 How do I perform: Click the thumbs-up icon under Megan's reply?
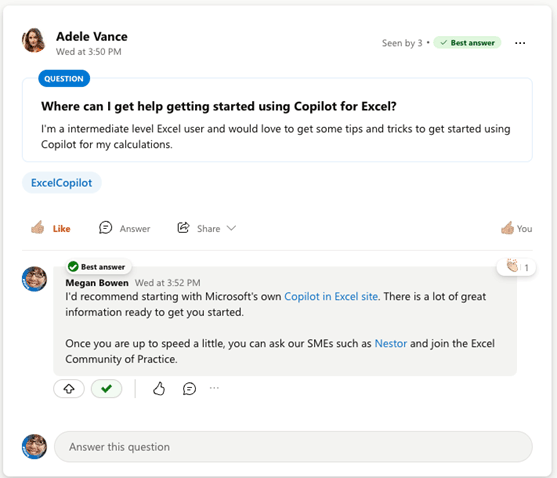(159, 389)
